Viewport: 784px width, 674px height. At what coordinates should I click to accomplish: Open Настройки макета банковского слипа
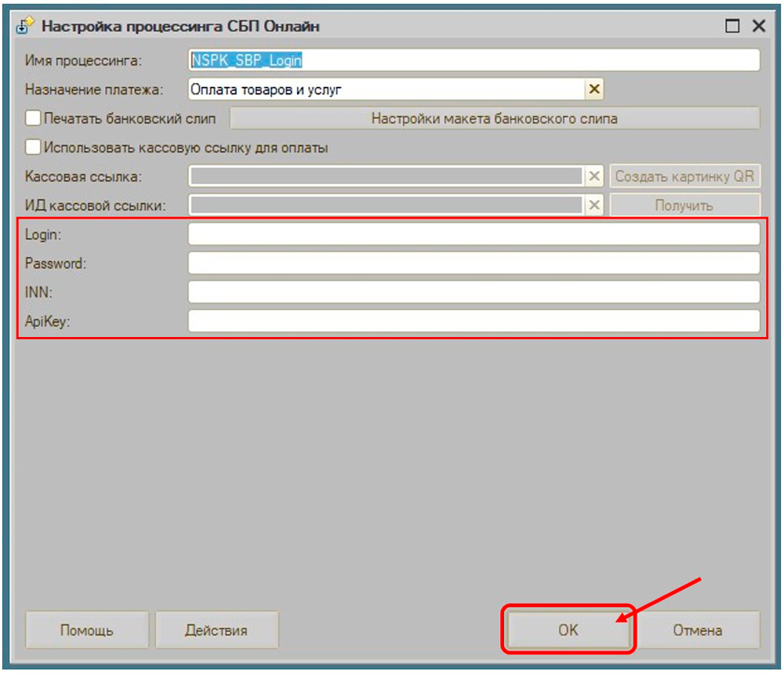(495, 118)
